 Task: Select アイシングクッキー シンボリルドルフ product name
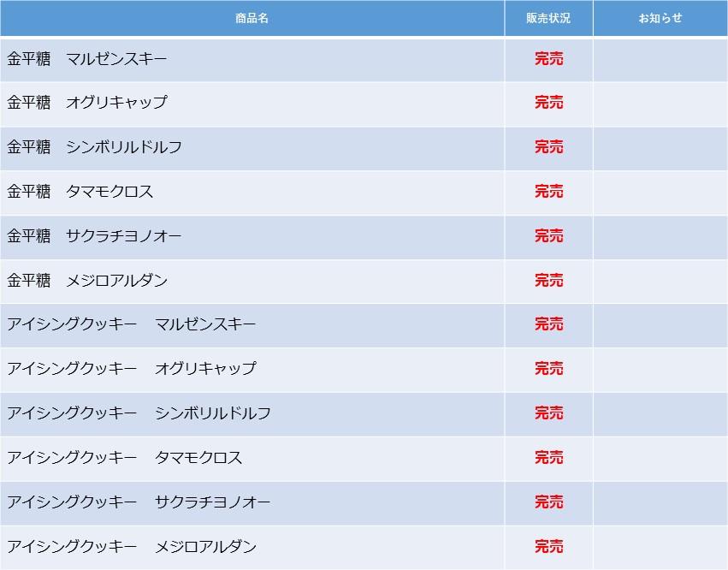(139, 413)
